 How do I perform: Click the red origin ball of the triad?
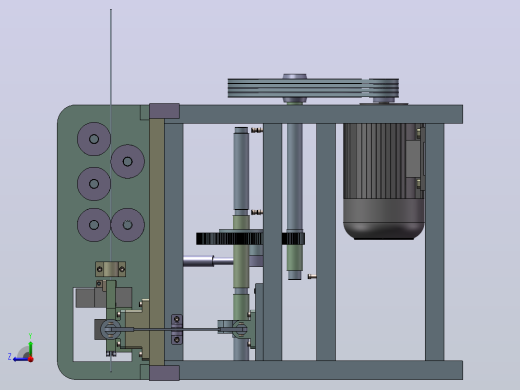(31, 359)
